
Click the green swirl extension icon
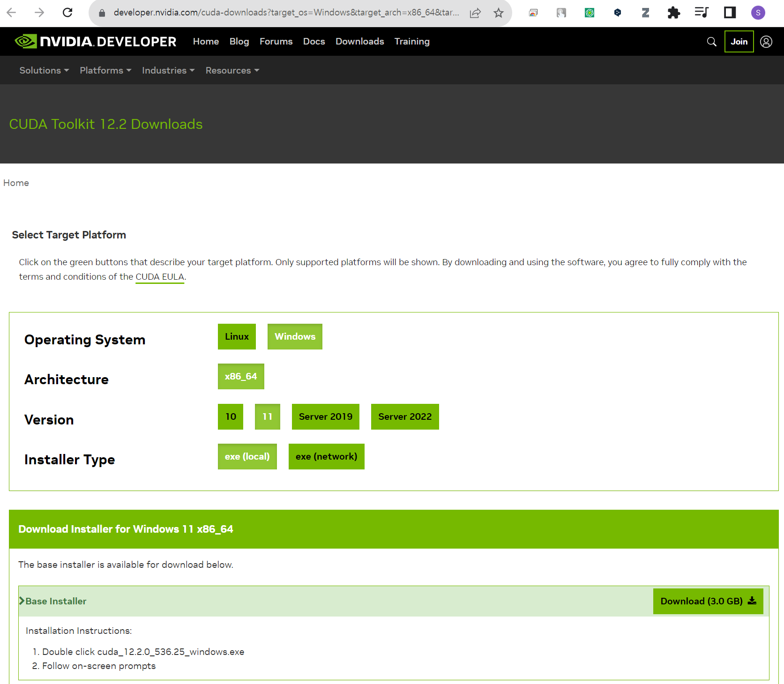[x=590, y=13]
